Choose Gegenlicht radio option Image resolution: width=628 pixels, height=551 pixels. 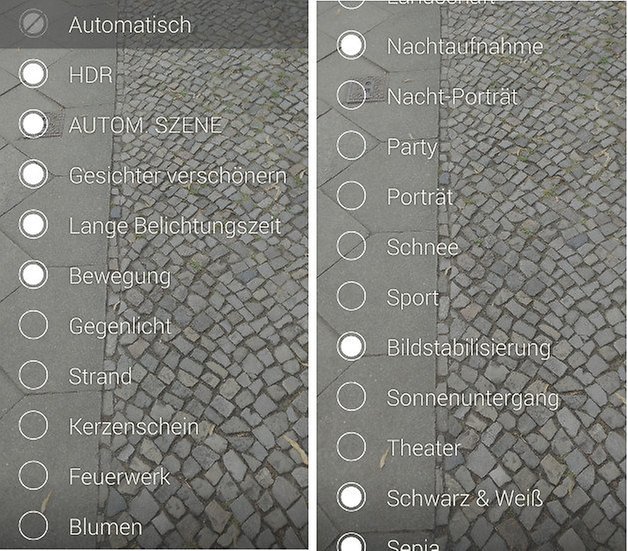(x=33, y=325)
